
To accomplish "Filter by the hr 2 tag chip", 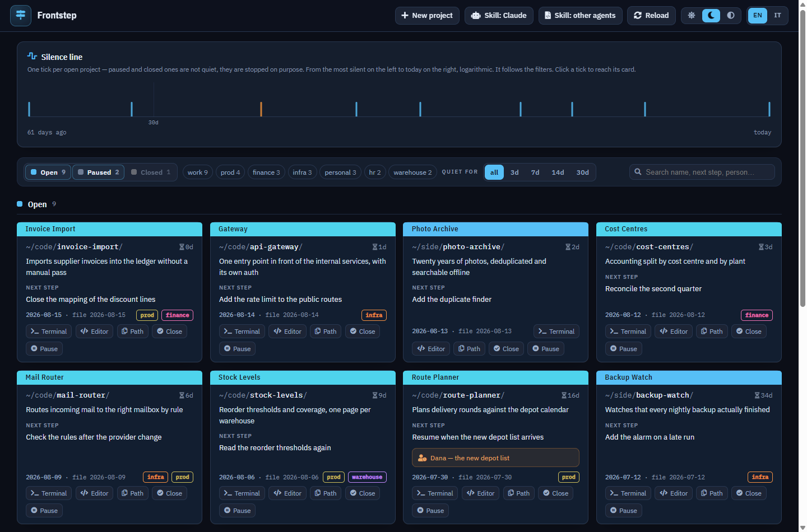I will click(375, 172).
